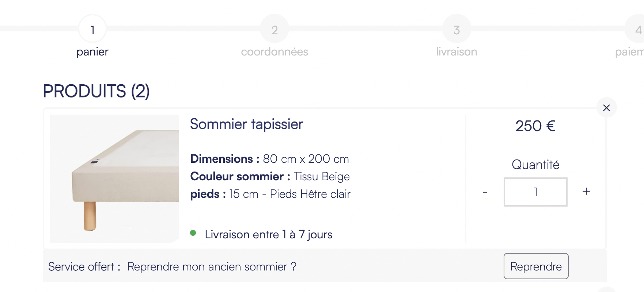Open the livraison step label
Viewport: 644px width, 292px height.
click(457, 52)
